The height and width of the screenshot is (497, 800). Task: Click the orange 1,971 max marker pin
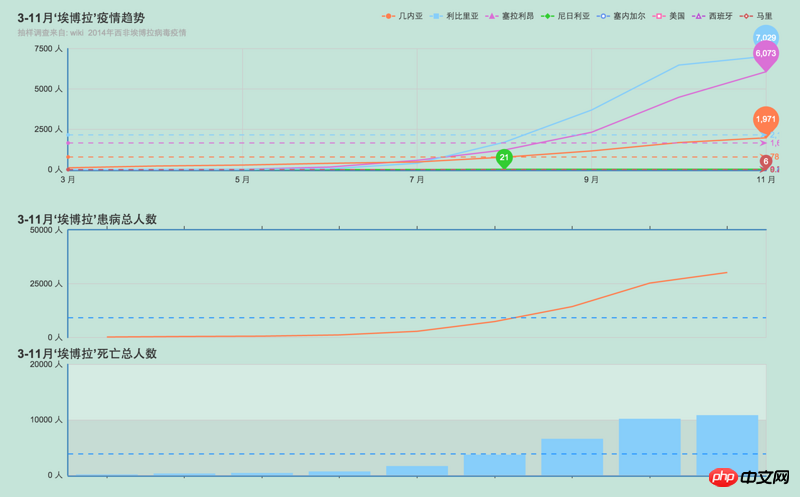[x=765, y=119]
